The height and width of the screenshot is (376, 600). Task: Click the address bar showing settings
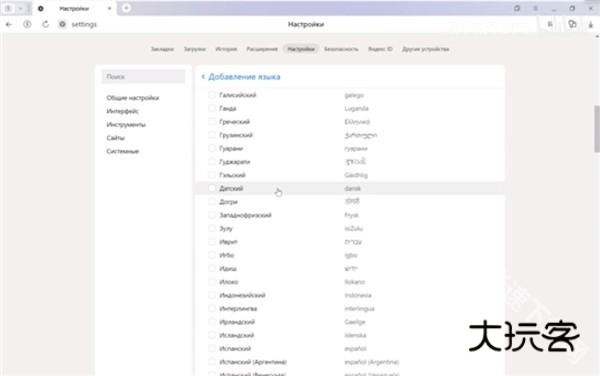tap(84, 24)
